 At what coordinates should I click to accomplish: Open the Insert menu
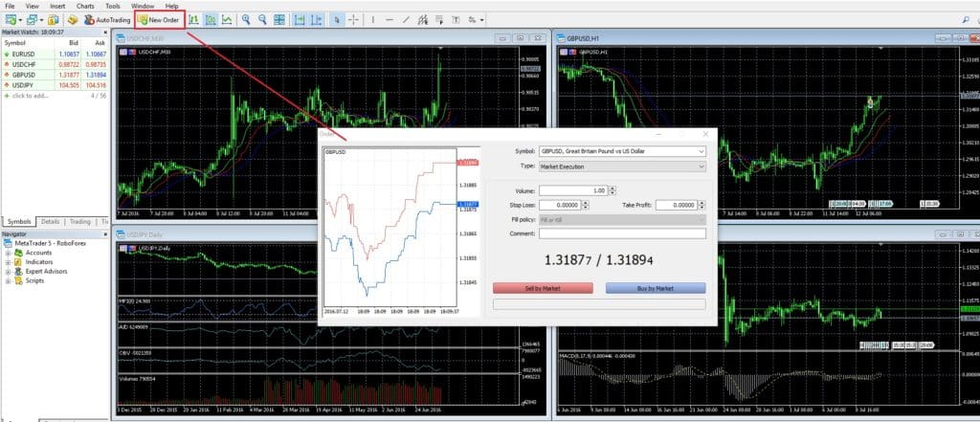(x=57, y=6)
